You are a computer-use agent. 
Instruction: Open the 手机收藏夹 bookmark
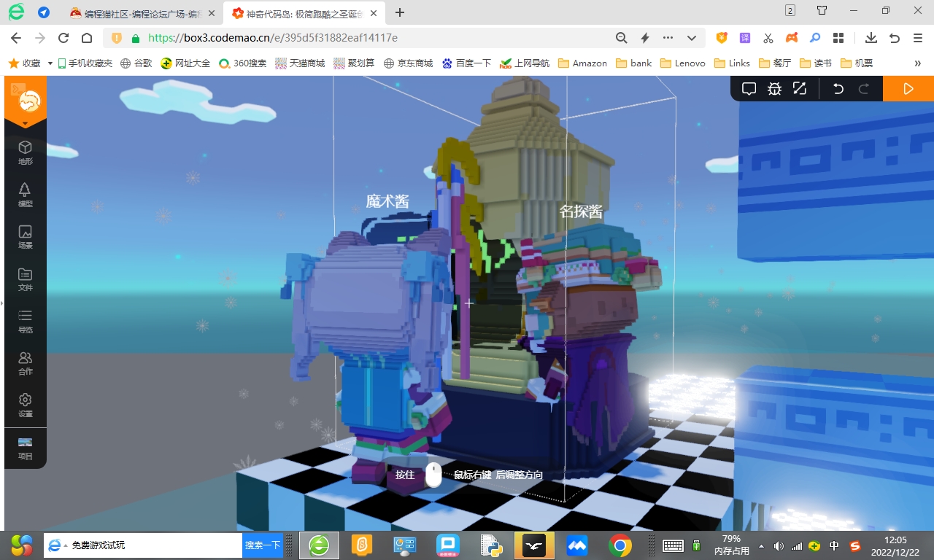tap(85, 63)
